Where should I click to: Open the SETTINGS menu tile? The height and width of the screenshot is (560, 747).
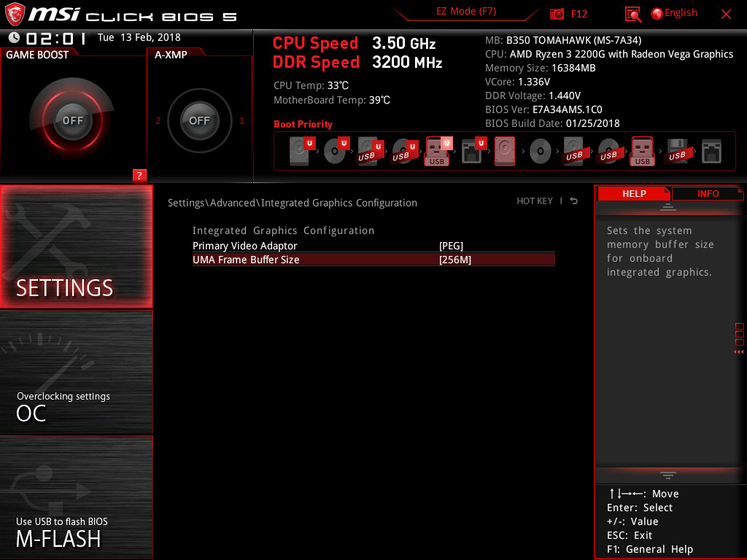click(x=76, y=246)
